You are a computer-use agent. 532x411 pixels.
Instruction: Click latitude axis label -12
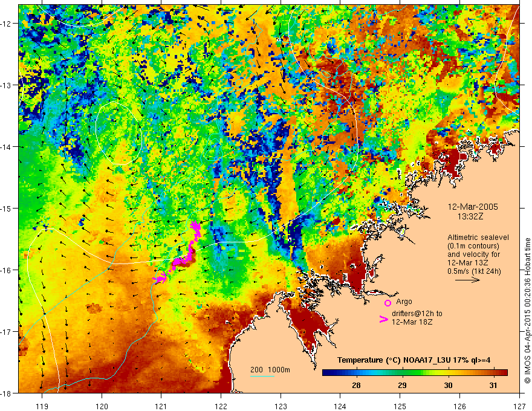point(7,24)
